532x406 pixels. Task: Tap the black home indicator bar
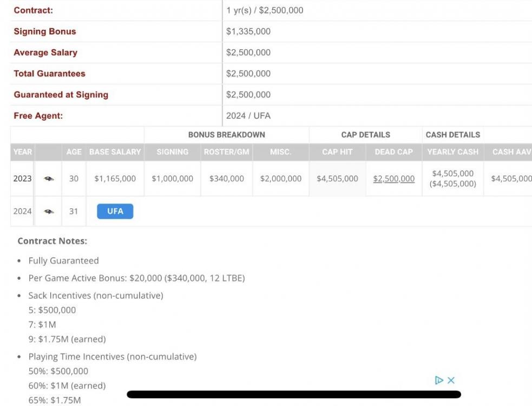pyautogui.click(x=294, y=395)
